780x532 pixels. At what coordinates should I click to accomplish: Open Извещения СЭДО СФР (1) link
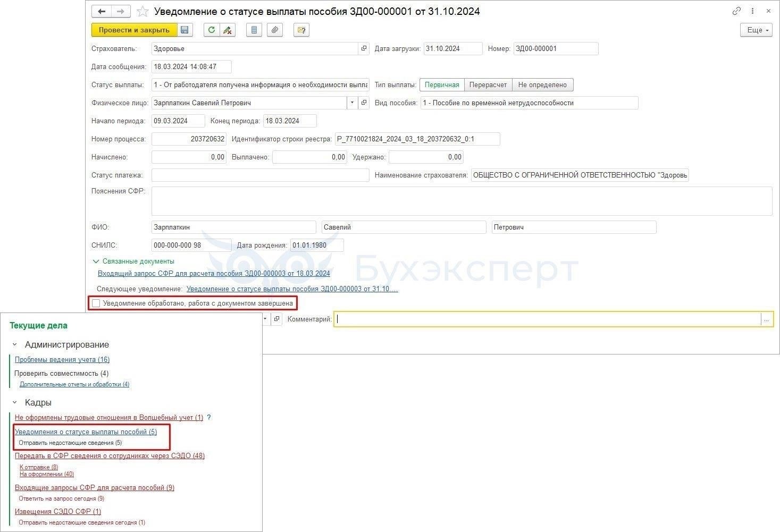click(x=58, y=511)
